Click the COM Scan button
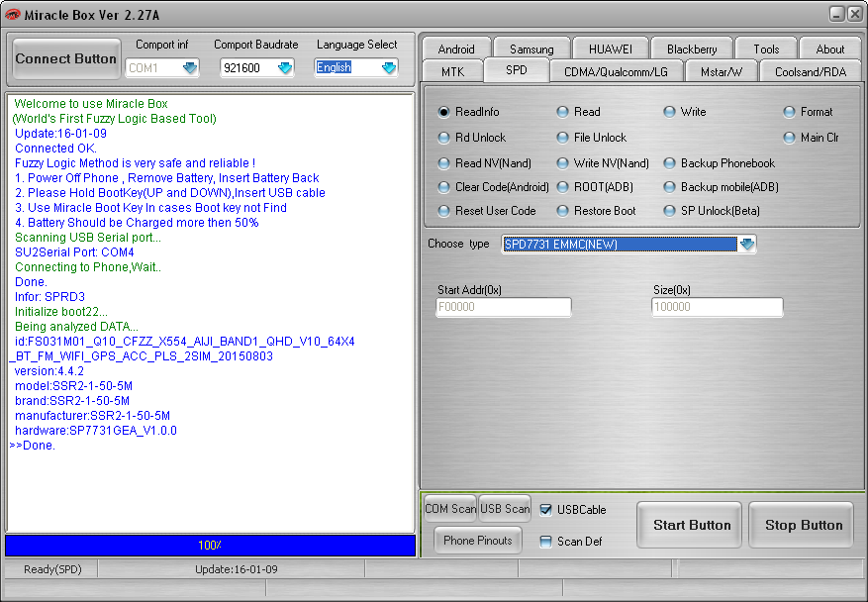The height and width of the screenshot is (602, 868). pyautogui.click(x=450, y=508)
